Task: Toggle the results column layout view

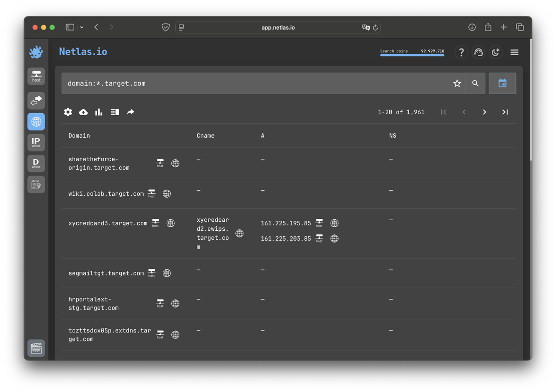Action: click(115, 112)
